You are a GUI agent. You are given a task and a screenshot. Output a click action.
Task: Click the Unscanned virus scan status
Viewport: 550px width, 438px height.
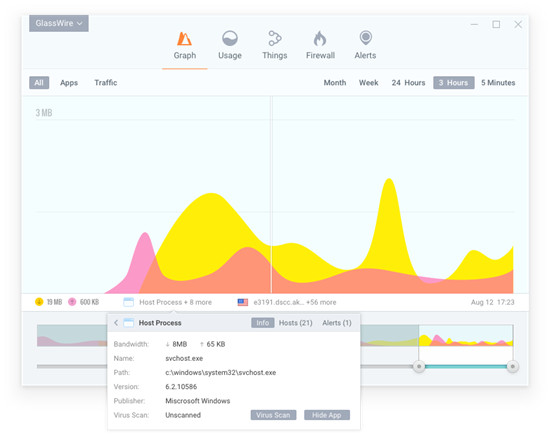click(x=183, y=415)
